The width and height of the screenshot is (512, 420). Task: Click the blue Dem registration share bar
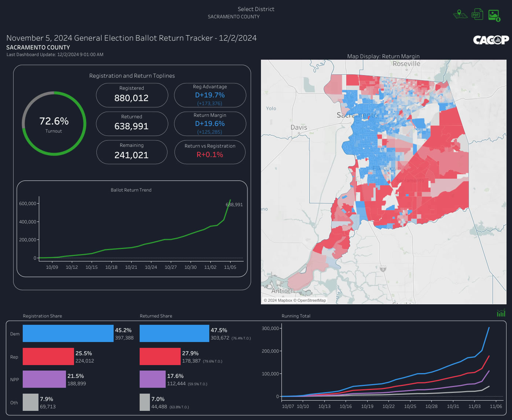(68, 333)
